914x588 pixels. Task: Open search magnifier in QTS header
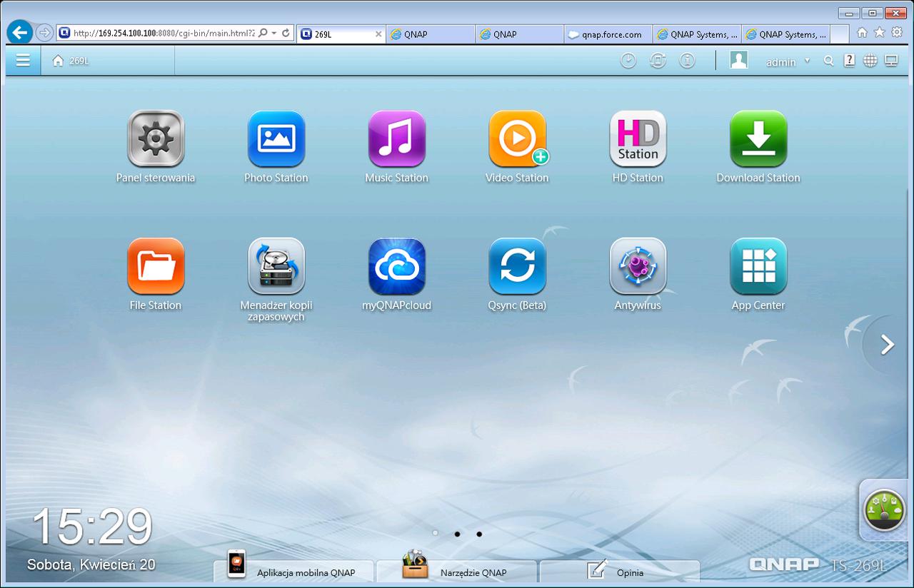(828, 61)
